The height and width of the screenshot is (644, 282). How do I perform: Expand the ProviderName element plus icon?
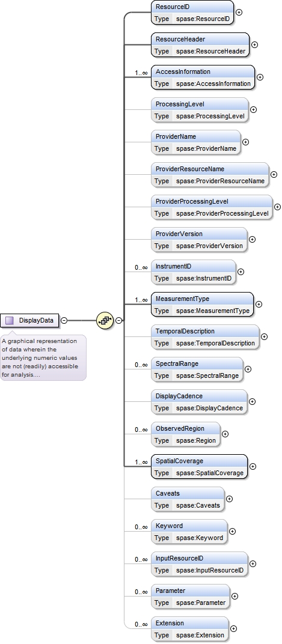pyautogui.click(x=245, y=142)
